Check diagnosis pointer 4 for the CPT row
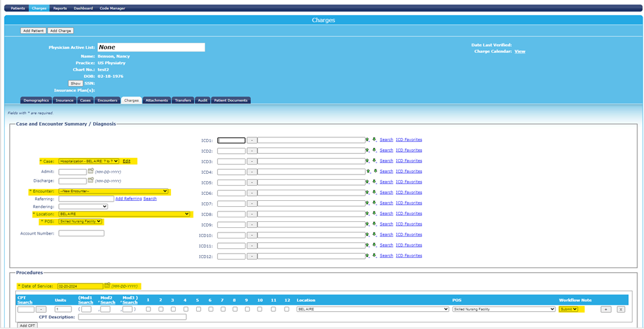This screenshot has height=329, width=644. [x=186, y=309]
